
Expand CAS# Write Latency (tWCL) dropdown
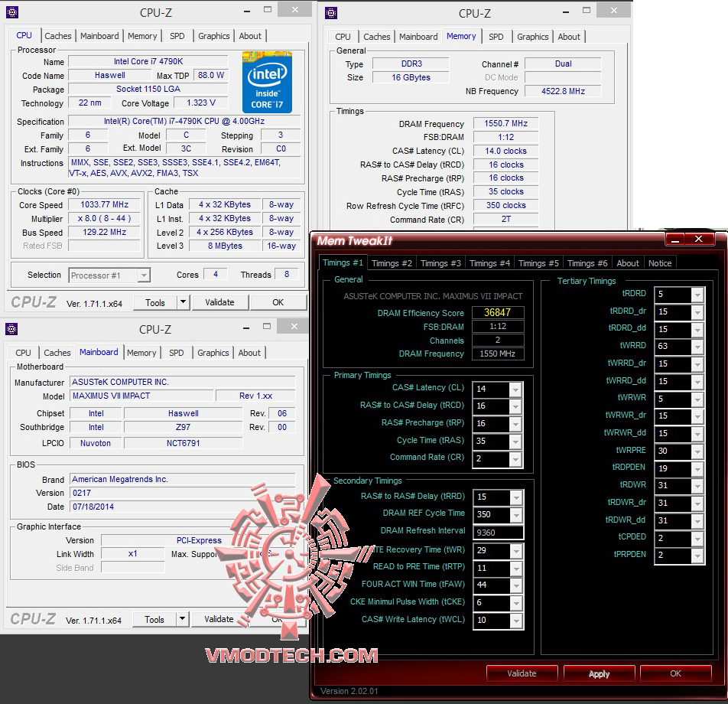pos(516,621)
